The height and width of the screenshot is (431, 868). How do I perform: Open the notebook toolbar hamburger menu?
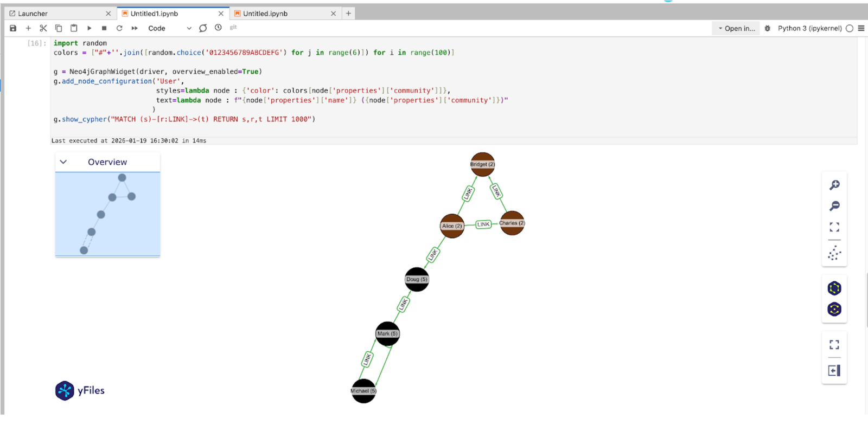tap(861, 28)
